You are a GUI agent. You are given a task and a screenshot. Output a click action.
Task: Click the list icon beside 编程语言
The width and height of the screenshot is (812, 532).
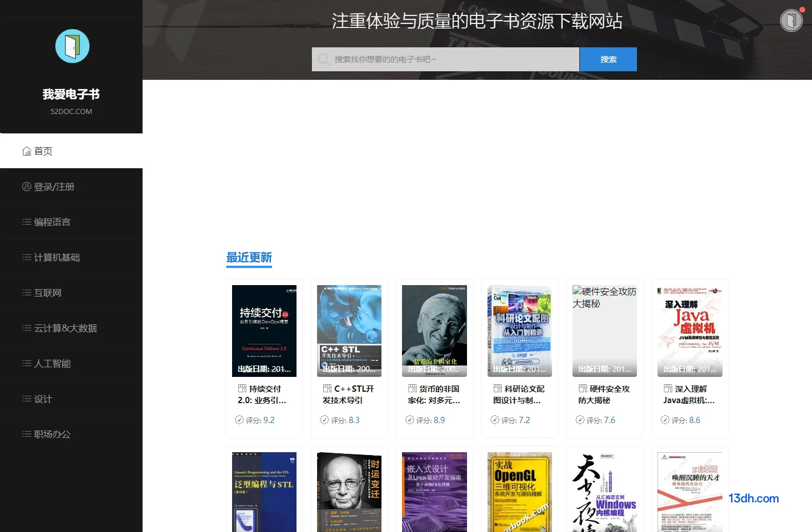[x=27, y=222]
